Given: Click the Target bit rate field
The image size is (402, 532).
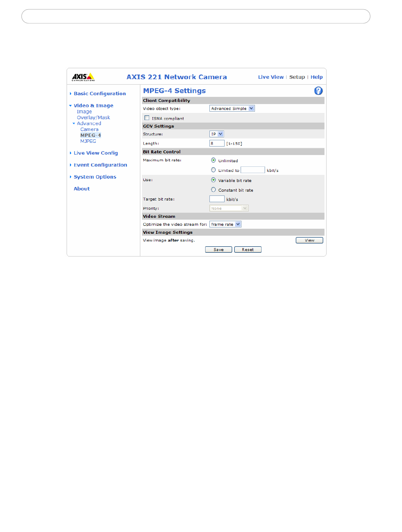Looking at the screenshot, I should [217, 199].
